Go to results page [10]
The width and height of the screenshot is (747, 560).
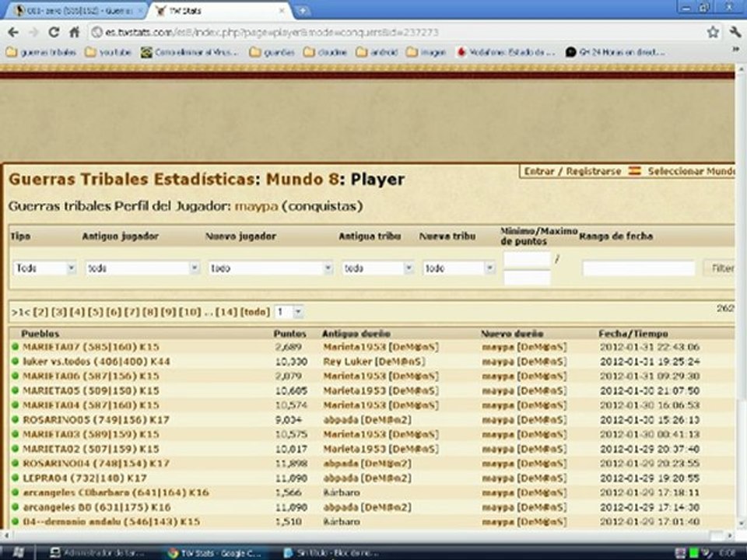(190, 313)
